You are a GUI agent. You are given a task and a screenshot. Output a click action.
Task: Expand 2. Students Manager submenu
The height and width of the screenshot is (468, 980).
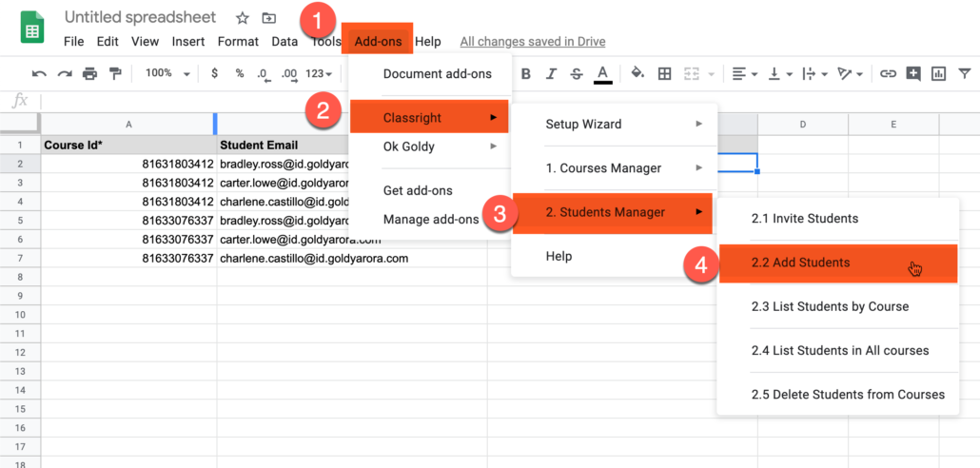(x=613, y=212)
